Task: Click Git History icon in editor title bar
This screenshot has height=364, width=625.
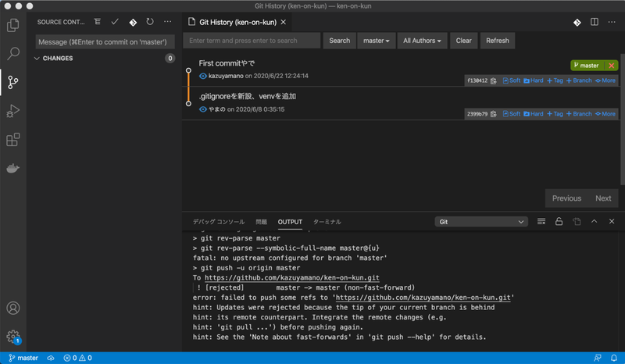Action: coord(577,23)
